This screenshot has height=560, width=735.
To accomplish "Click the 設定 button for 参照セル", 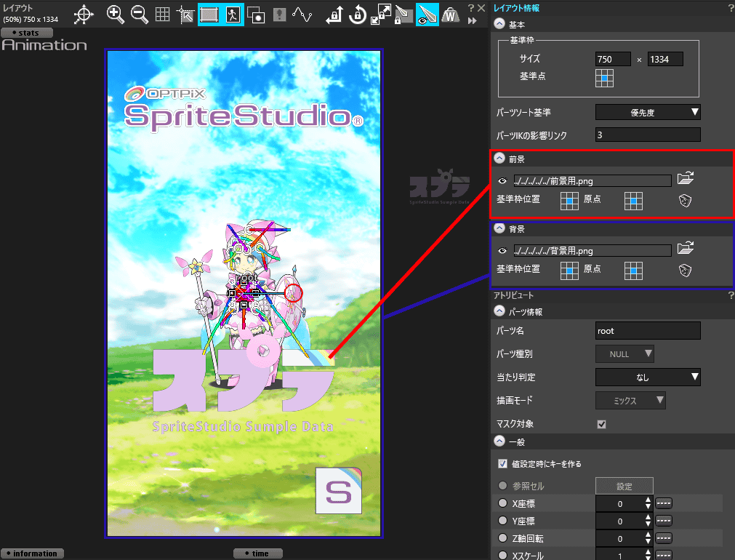I will [624, 486].
